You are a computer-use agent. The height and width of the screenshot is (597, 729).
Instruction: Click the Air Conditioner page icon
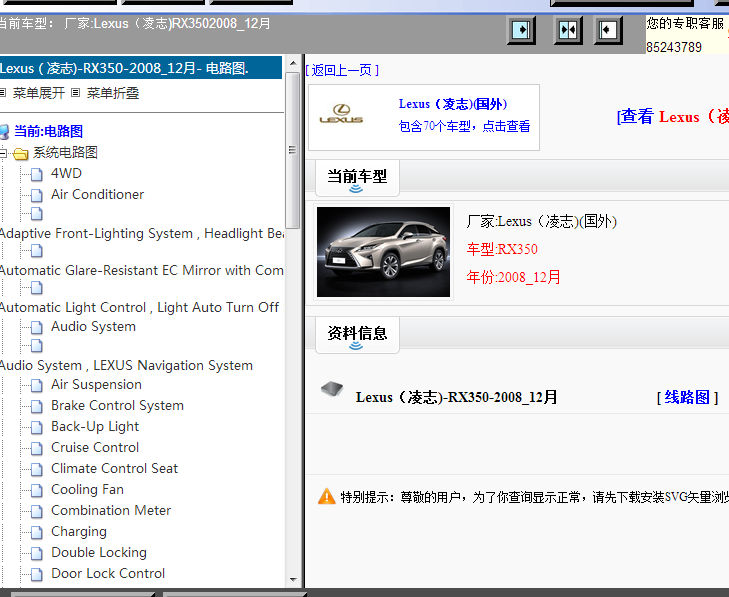(x=37, y=195)
